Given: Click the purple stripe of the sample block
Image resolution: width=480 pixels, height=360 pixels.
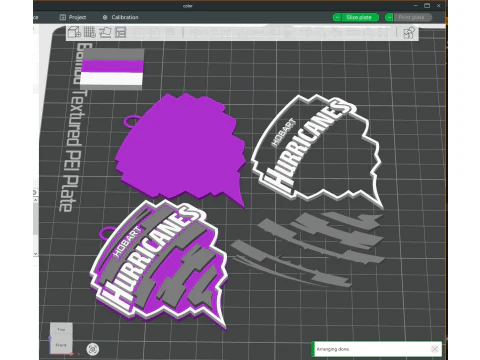Looking at the screenshot, I should click(x=113, y=66).
